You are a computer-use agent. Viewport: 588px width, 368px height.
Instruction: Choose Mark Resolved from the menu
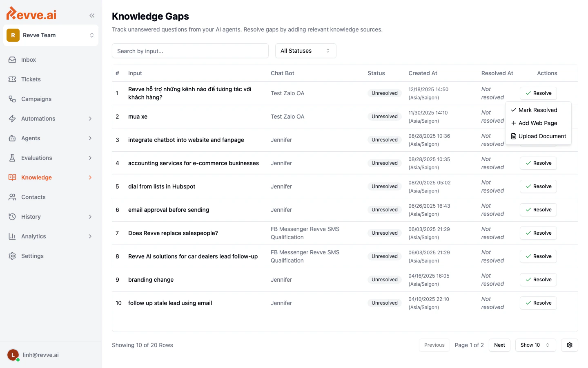point(538,110)
